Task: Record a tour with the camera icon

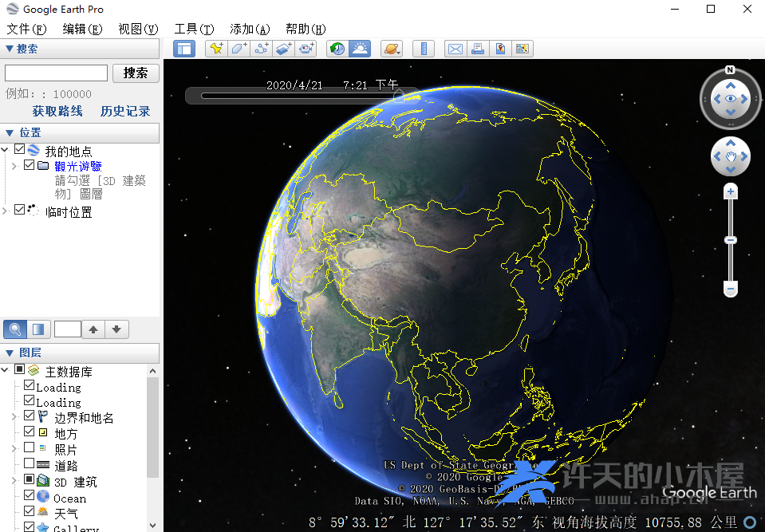Action: pos(306,49)
